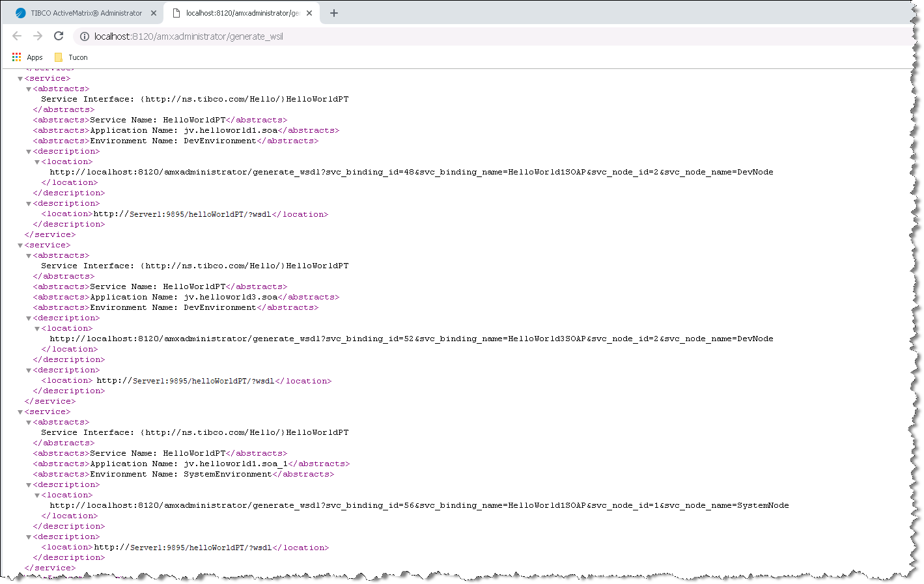This screenshot has height=584, width=924.
Task: Click the generate_wsdl URL with svc_binding_id=56
Action: point(419,505)
